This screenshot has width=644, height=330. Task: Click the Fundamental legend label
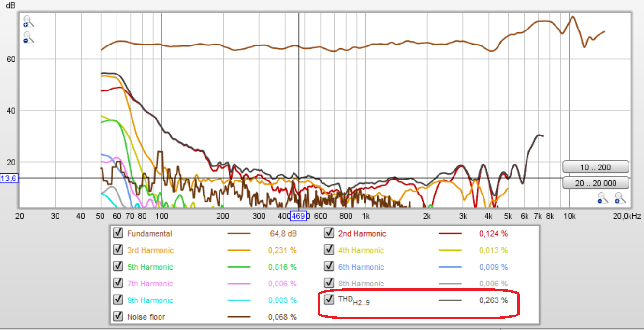pyautogui.click(x=149, y=234)
